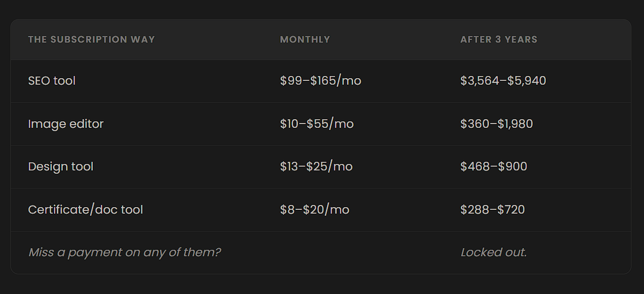Select the Image editor row label

tap(65, 124)
